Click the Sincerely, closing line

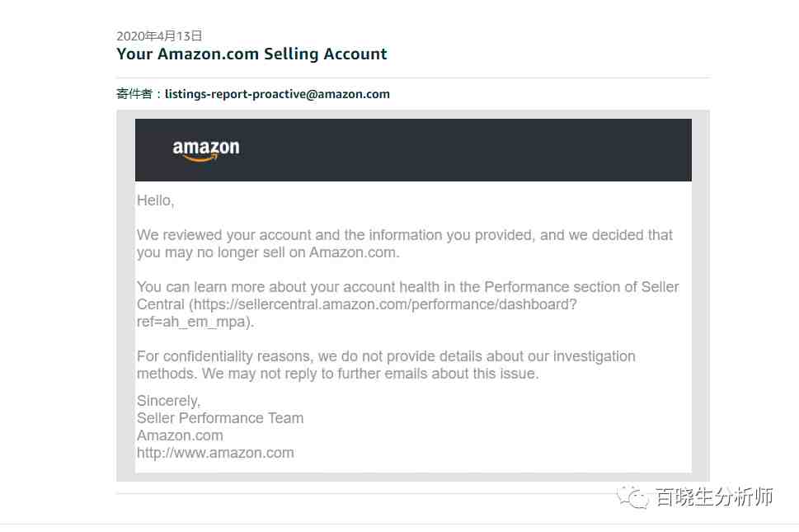(x=169, y=401)
